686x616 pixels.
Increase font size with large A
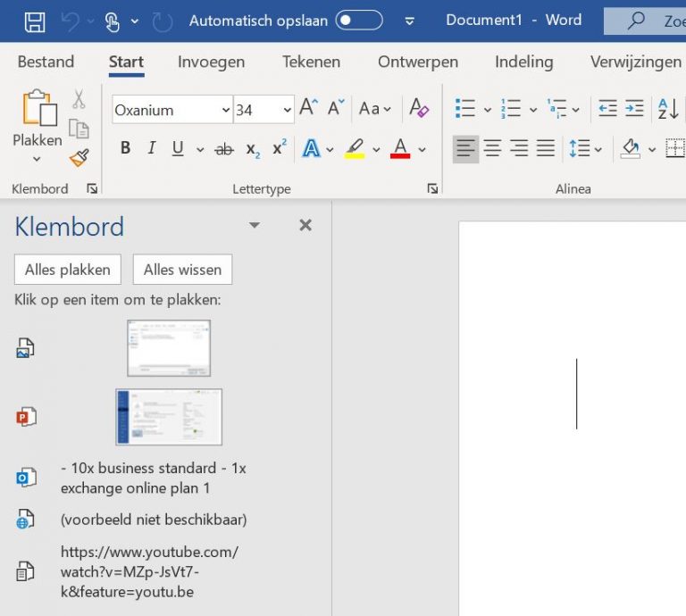pyautogui.click(x=309, y=107)
